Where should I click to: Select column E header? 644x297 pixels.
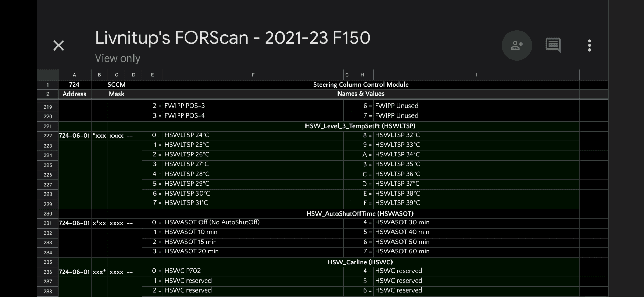click(x=152, y=75)
